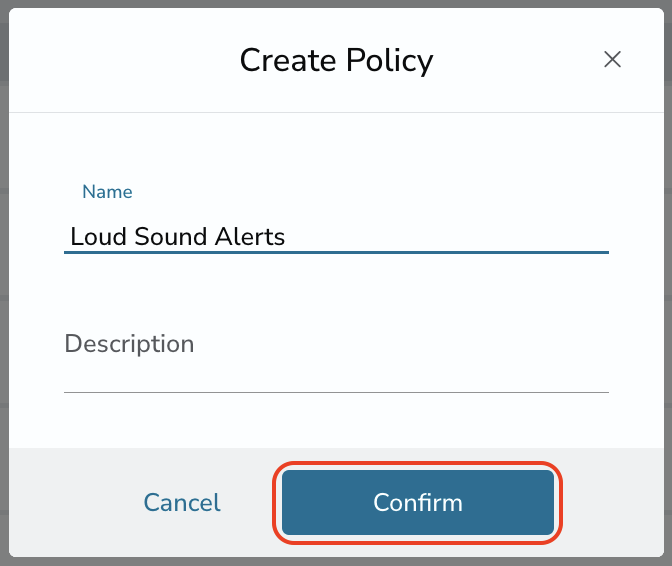Hit the blue Confirm button
Image resolution: width=672 pixels, height=566 pixels.
coord(418,503)
